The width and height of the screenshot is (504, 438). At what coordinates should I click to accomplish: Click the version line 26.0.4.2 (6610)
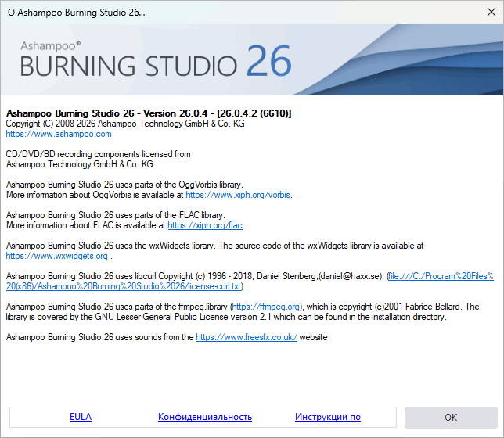pos(149,113)
